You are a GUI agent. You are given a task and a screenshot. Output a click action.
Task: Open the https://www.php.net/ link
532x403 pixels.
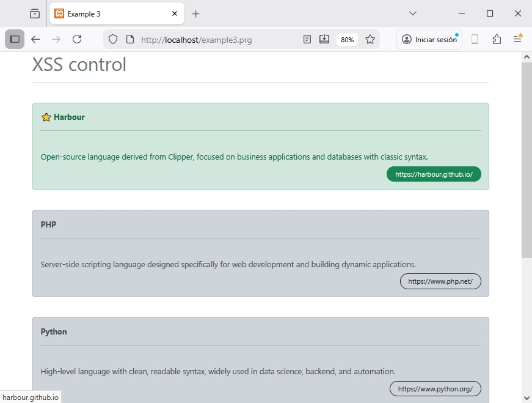440,281
